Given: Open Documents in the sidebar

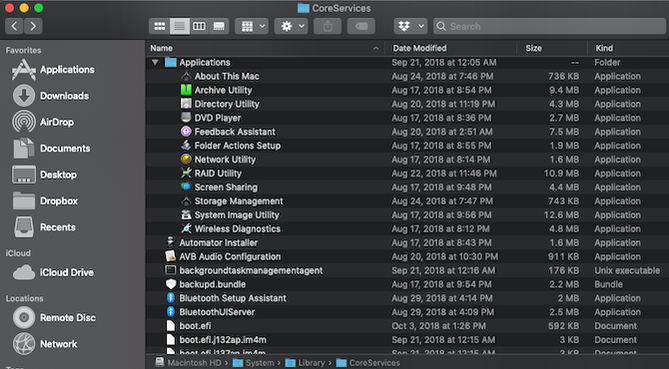Looking at the screenshot, I should [x=51, y=148].
